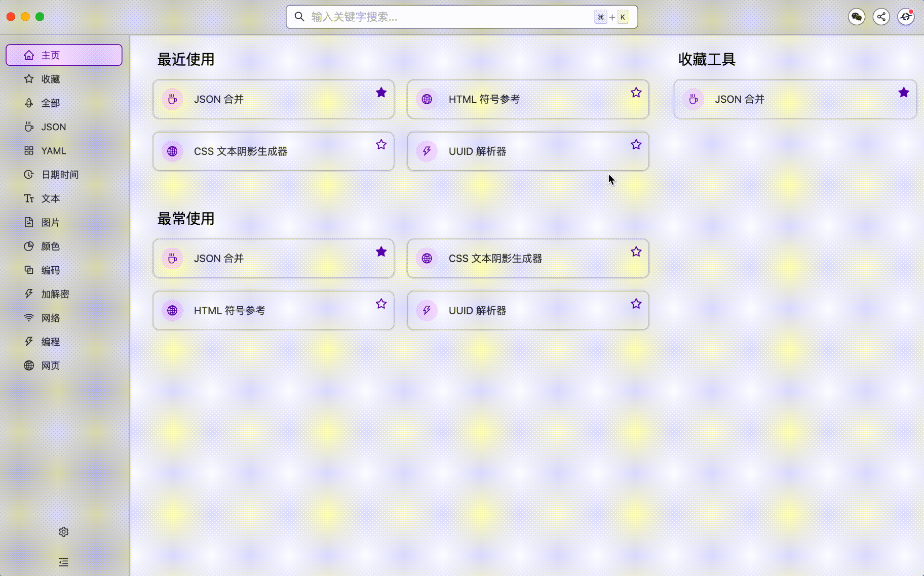924x576 pixels.
Task: Remove JSON 合并 star in 收藏工具
Action: pyautogui.click(x=904, y=92)
